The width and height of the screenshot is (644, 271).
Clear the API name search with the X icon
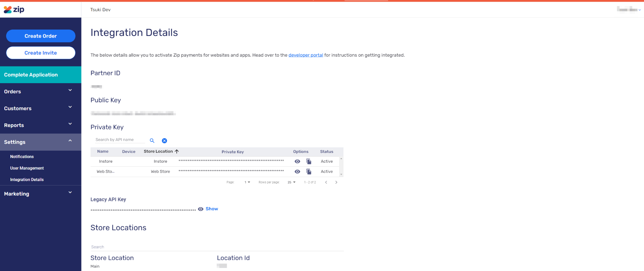pos(164,141)
